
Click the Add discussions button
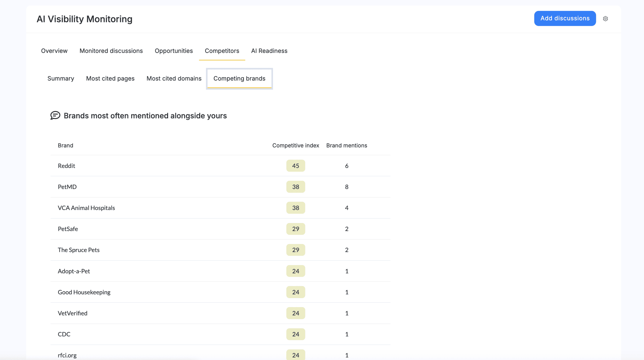(565, 18)
